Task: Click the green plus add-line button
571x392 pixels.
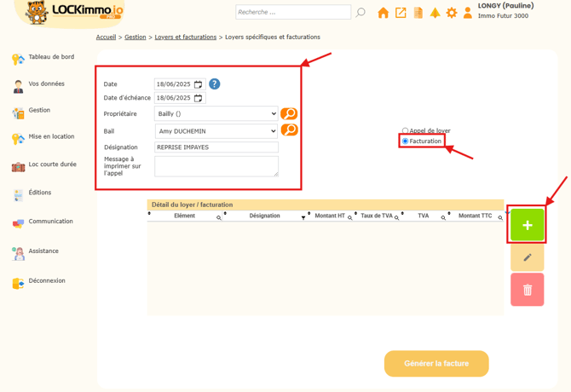Action: pos(527,225)
